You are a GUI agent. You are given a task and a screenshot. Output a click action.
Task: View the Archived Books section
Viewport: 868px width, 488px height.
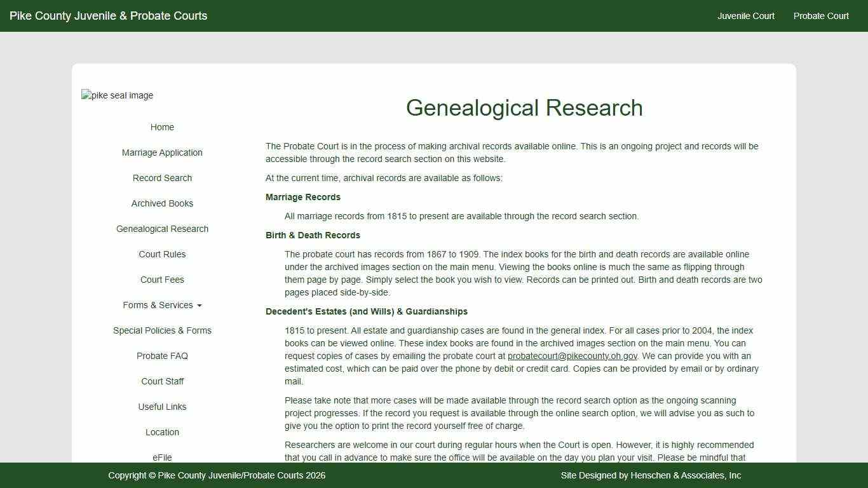click(162, 203)
